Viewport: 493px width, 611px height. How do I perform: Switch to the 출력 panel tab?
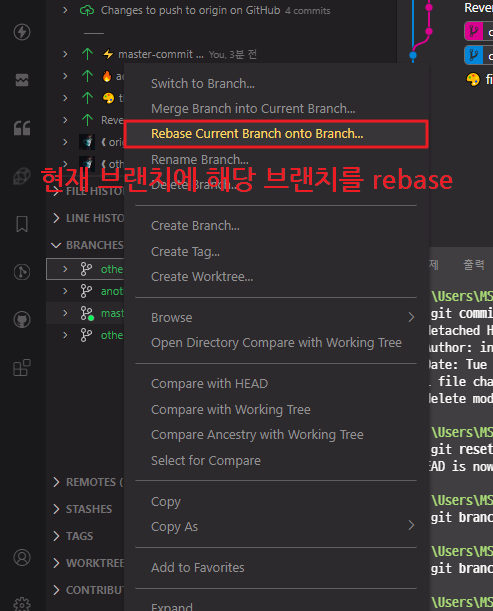click(474, 265)
